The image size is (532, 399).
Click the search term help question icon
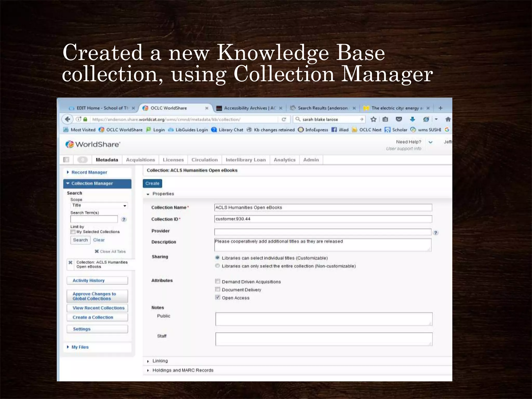(124, 219)
